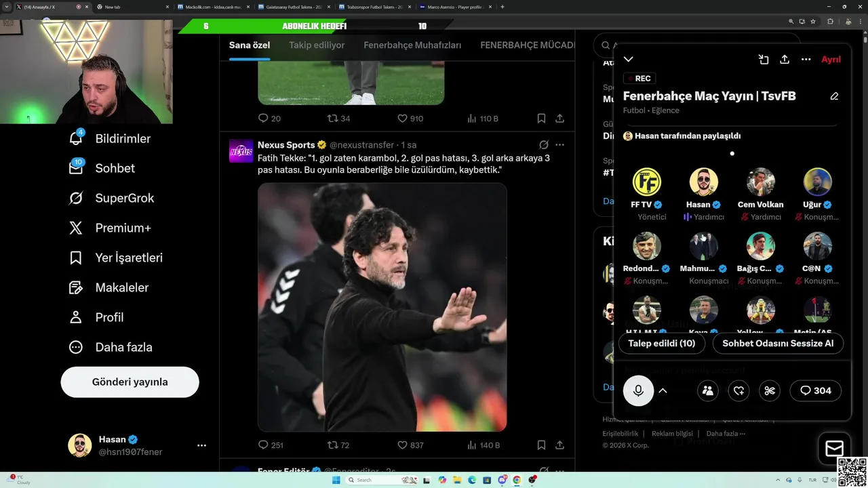The image size is (868, 488).
Task: Collapse the Space panel with the chevron
Action: (629, 60)
